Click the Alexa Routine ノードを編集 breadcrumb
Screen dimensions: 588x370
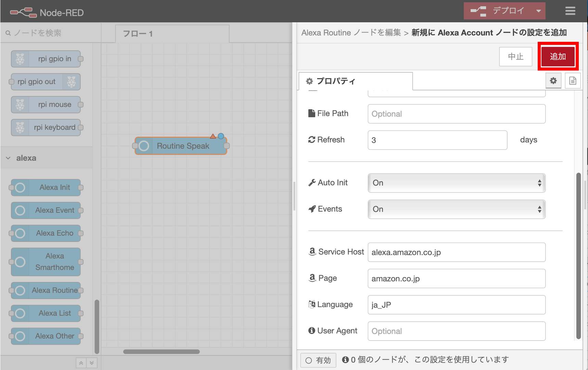[351, 33]
